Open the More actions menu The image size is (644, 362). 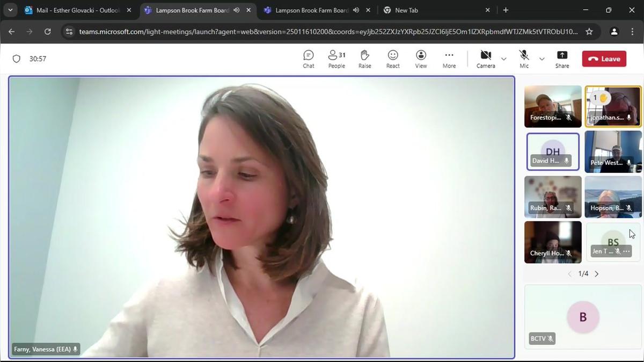449,59
